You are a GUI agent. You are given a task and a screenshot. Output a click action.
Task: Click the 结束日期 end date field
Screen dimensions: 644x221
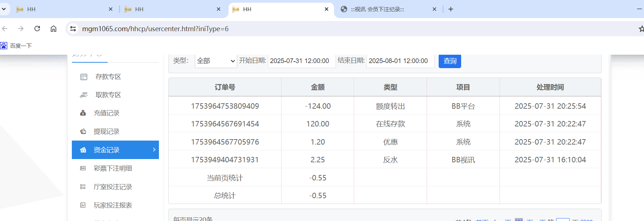[x=400, y=61]
